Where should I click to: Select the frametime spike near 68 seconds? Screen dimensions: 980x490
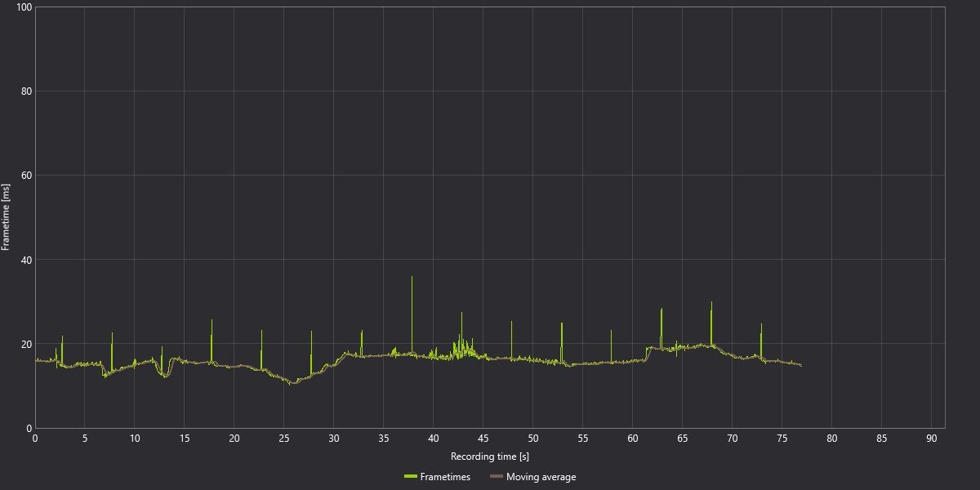point(711,323)
